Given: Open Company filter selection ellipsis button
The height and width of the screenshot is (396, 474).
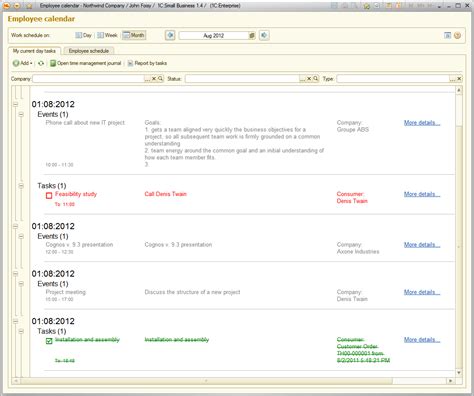Looking at the screenshot, I should [147, 79].
